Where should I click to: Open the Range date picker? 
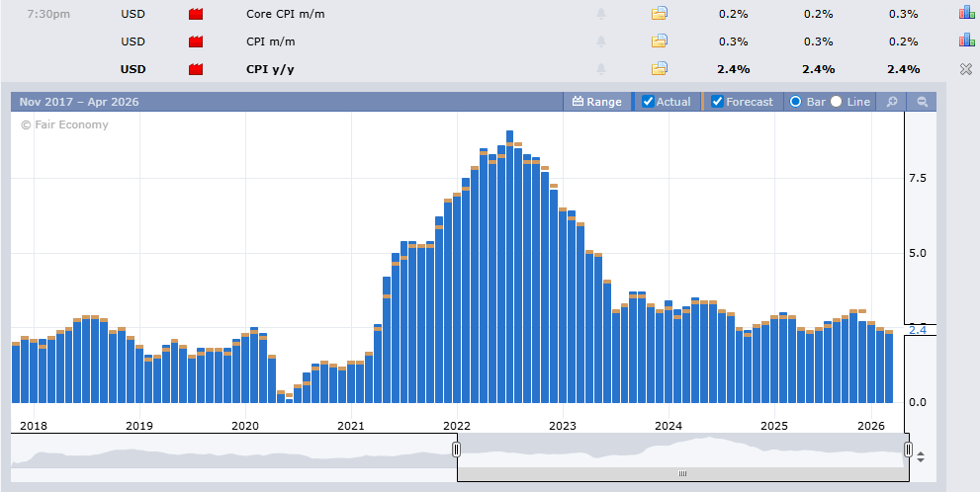[x=597, y=102]
